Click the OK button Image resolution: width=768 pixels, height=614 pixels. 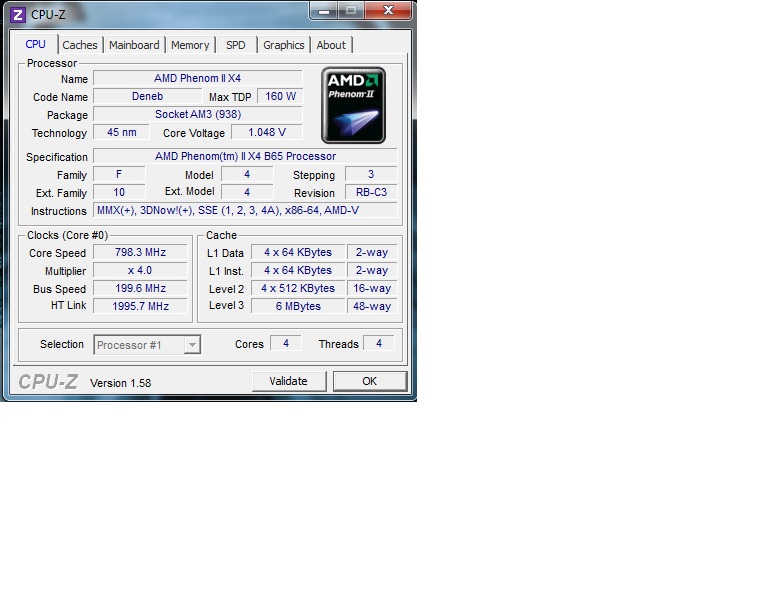coord(370,381)
